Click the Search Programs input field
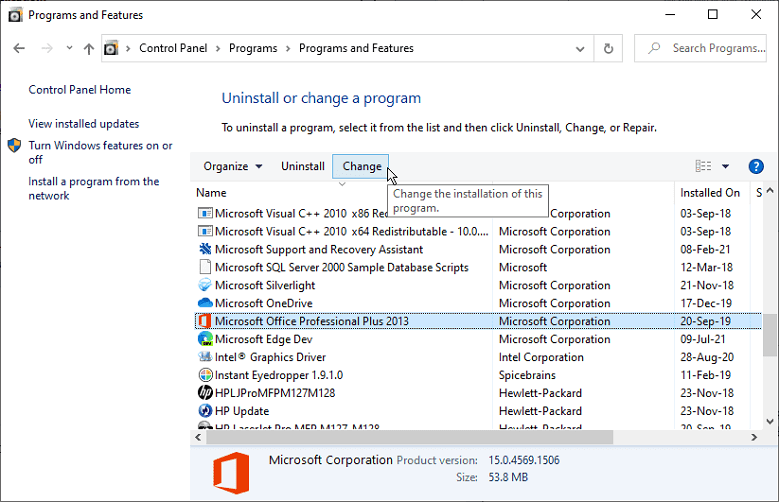The width and height of the screenshot is (779, 502). pos(700,48)
